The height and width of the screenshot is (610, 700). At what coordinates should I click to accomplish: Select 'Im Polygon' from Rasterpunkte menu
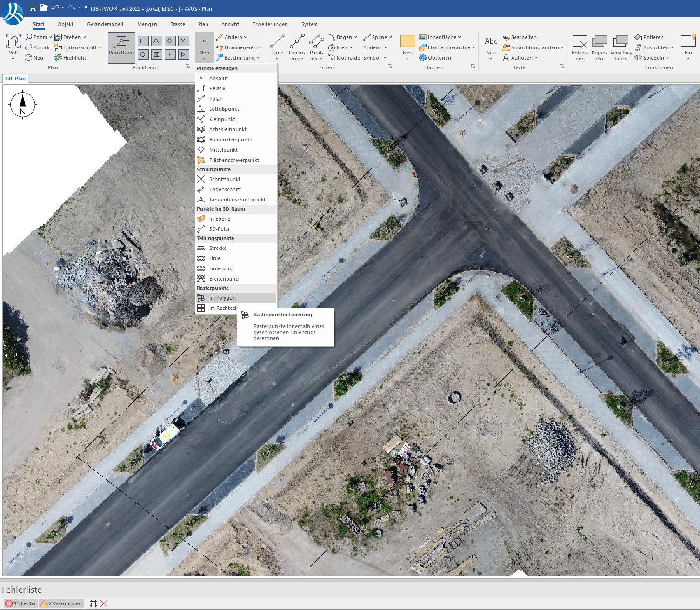(222, 298)
